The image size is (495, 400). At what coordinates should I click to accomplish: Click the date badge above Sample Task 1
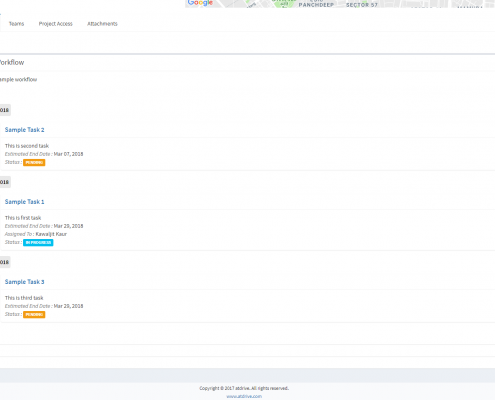(x=5, y=182)
